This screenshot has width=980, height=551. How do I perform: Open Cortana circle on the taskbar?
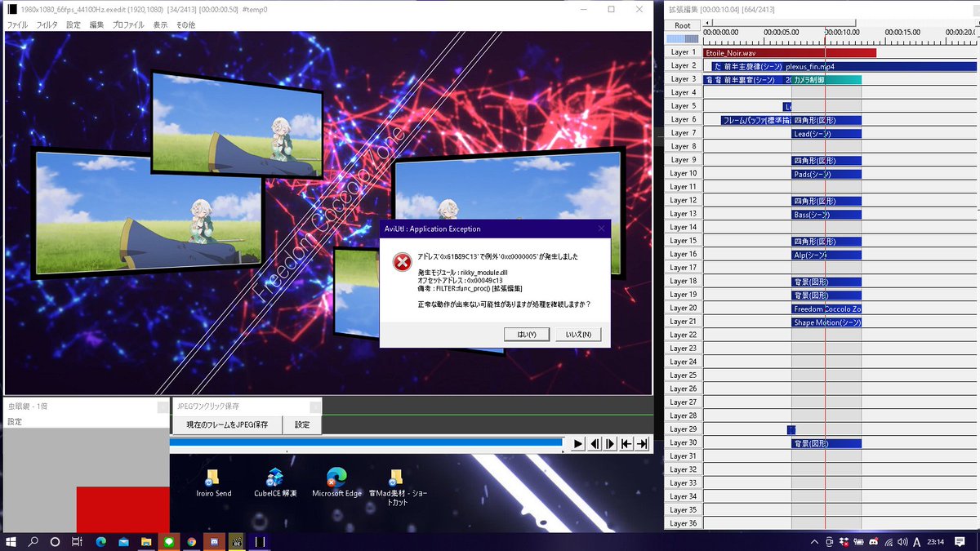[56, 541]
